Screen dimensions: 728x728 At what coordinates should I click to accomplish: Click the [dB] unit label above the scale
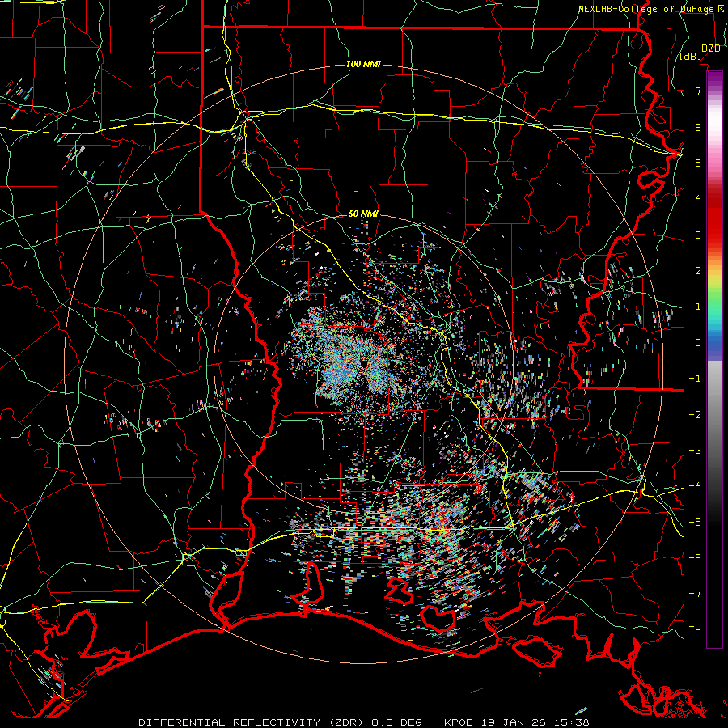[691, 57]
